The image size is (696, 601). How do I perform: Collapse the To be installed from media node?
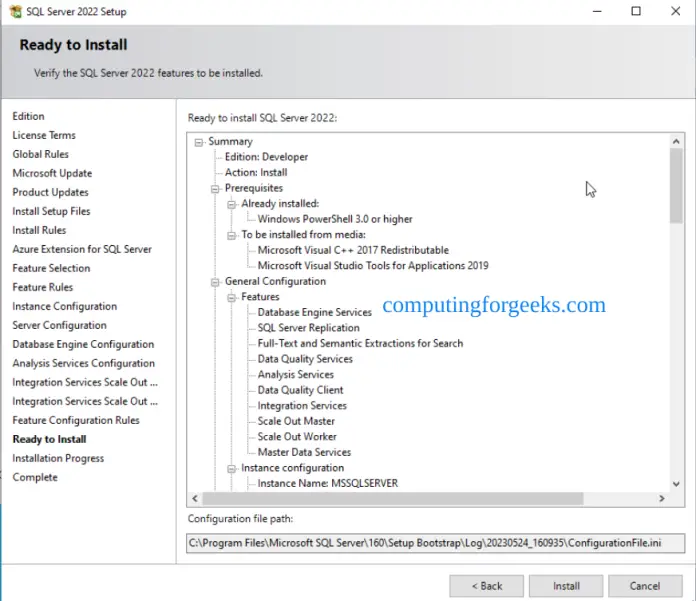click(x=231, y=235)
